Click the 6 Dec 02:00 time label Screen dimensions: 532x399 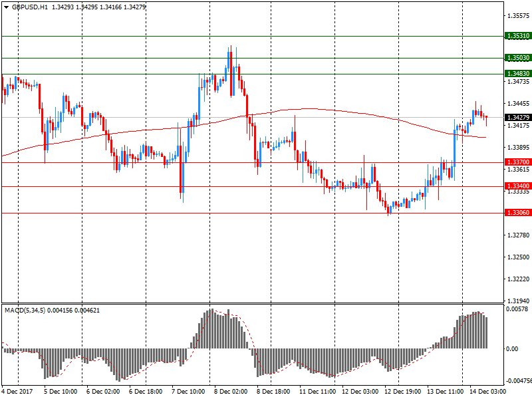tap(103, 391)
